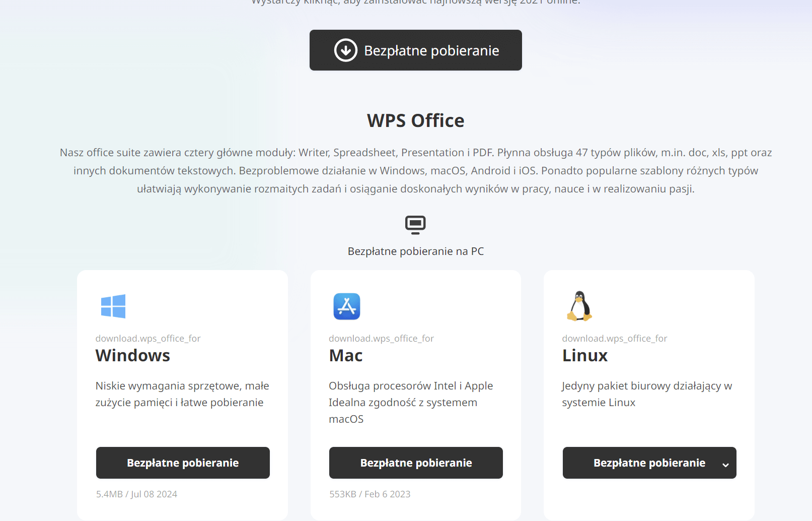The image size is (812, 521).
Task: Click the Bezpłatne pobieranie na PC label
Action: click(416, 251)
